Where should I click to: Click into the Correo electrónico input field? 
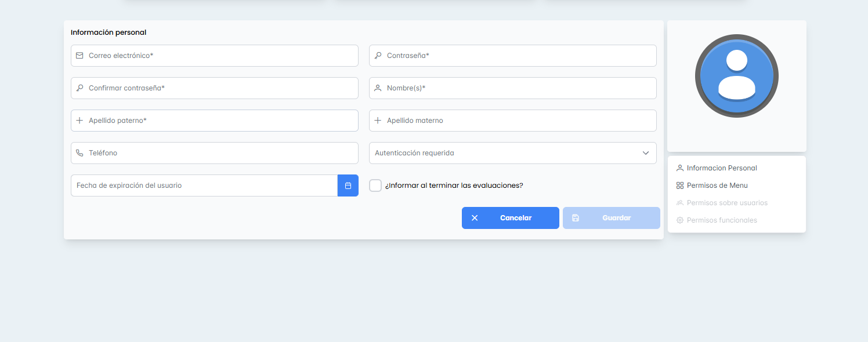click(220, 56)
